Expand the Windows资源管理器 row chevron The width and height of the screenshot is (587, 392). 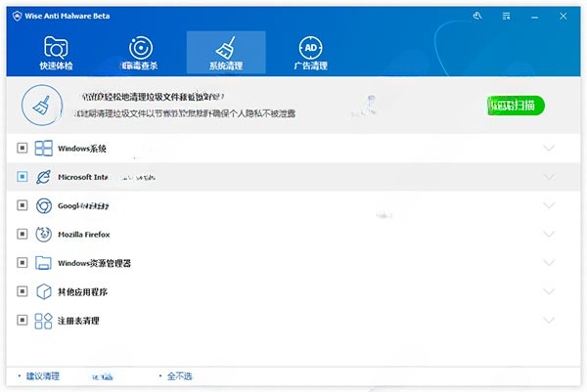point(549,263)
